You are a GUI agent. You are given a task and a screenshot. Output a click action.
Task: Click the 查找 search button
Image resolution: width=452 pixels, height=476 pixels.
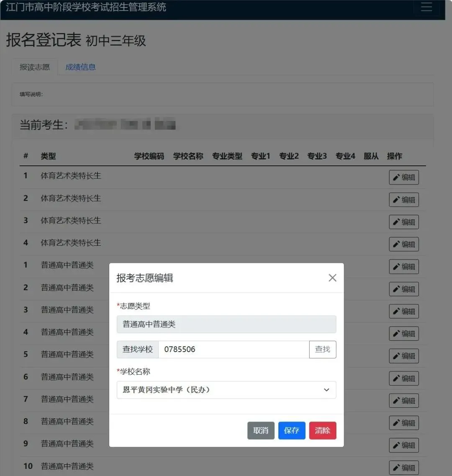(322, 350)
